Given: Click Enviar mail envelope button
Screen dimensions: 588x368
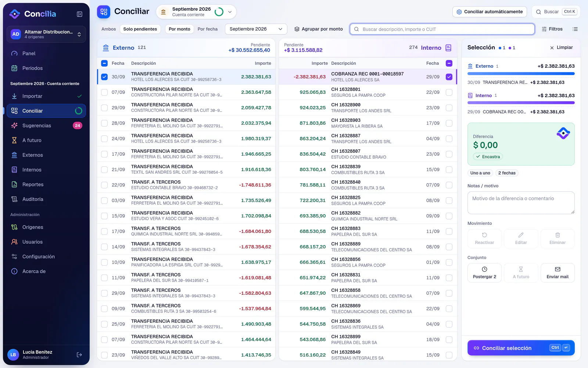Looking at the screenshot, I should (x=557, y=273).
